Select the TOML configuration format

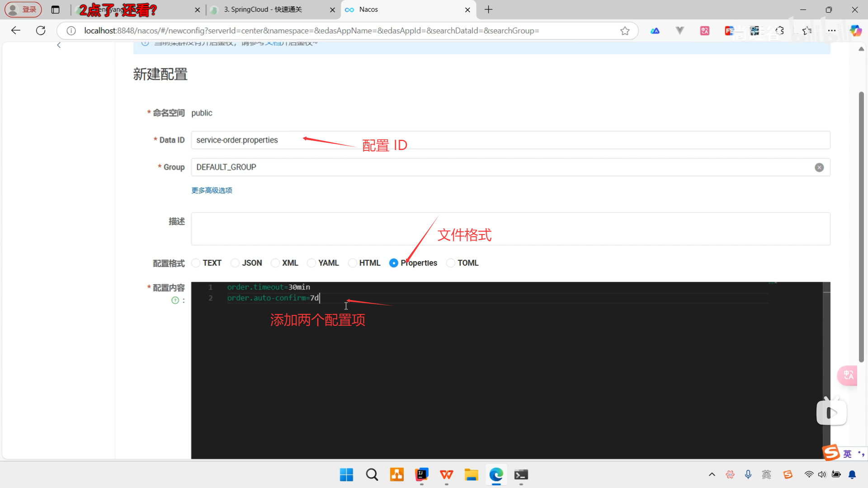click(450, 263)
